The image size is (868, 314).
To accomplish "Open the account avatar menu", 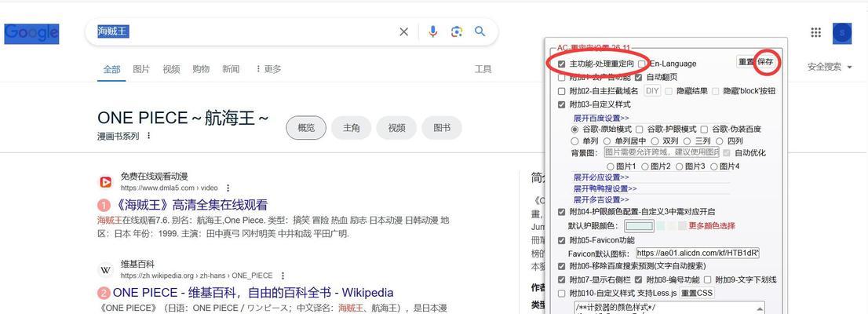I will 842,33.
